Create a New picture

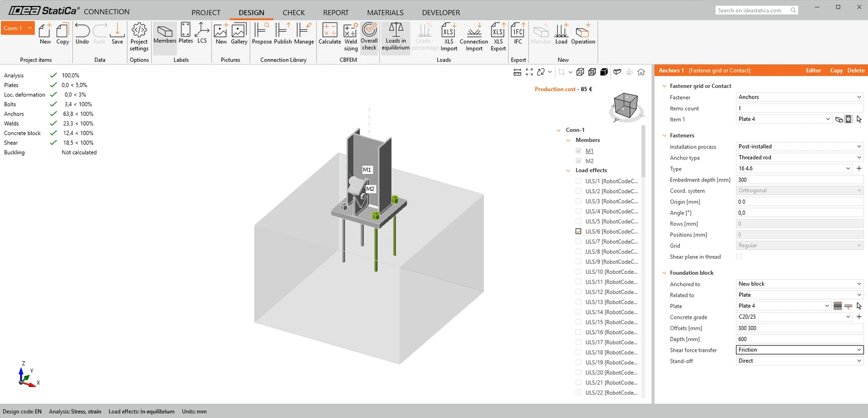point(221,34)
